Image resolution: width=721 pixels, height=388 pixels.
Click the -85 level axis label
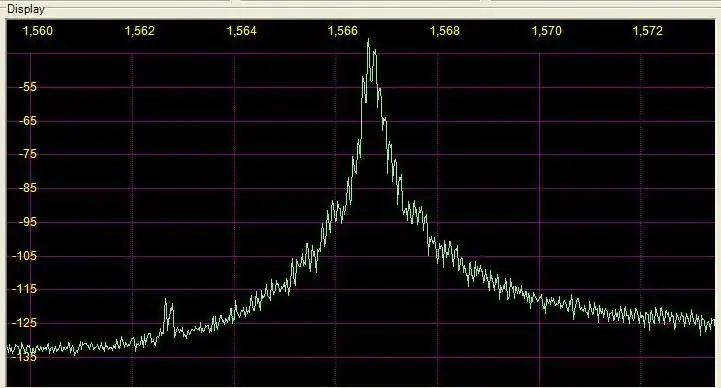coord(28,188)
